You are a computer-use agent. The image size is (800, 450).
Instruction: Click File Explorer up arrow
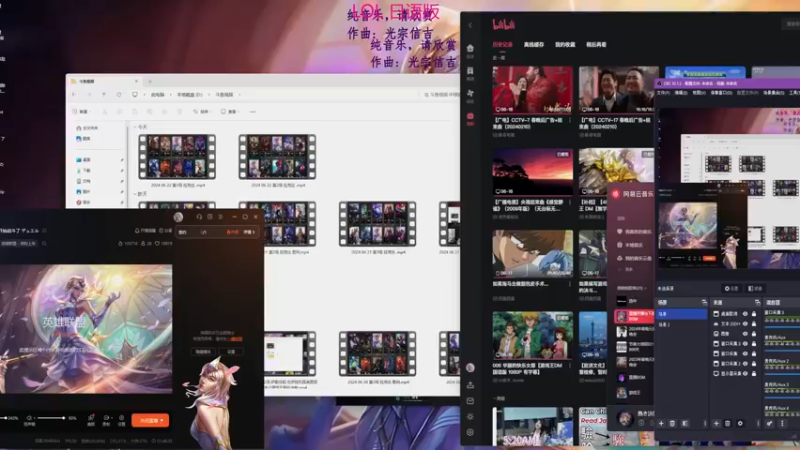point(104,95)
